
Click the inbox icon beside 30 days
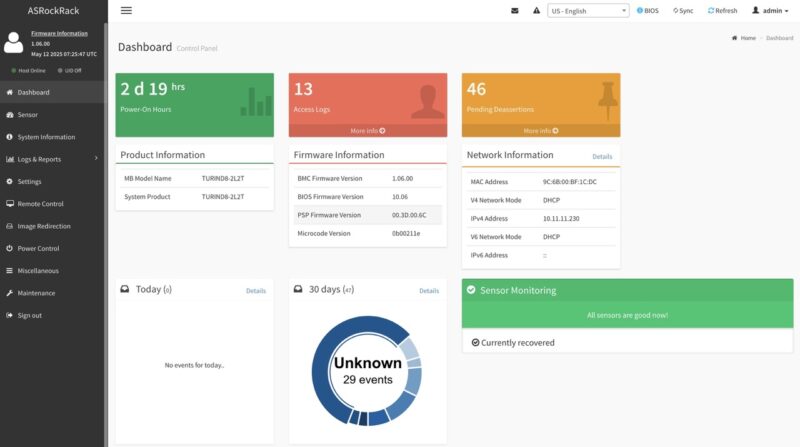point(298,289)
